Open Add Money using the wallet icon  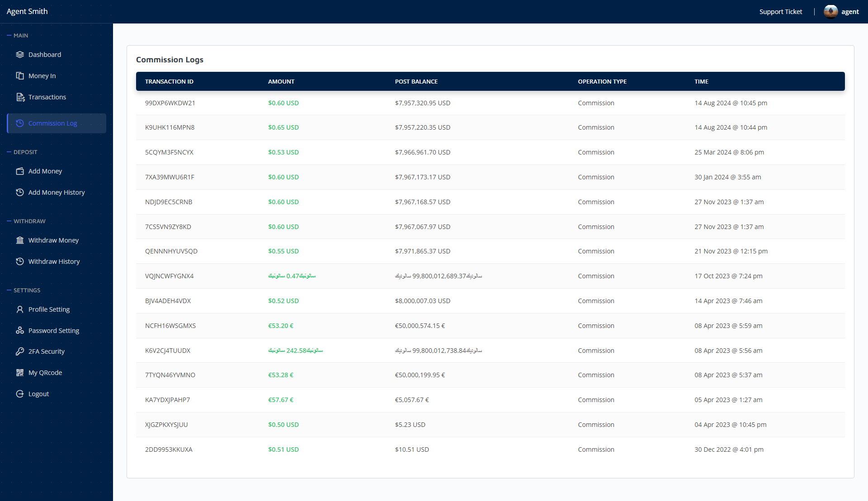click(20, 171)
